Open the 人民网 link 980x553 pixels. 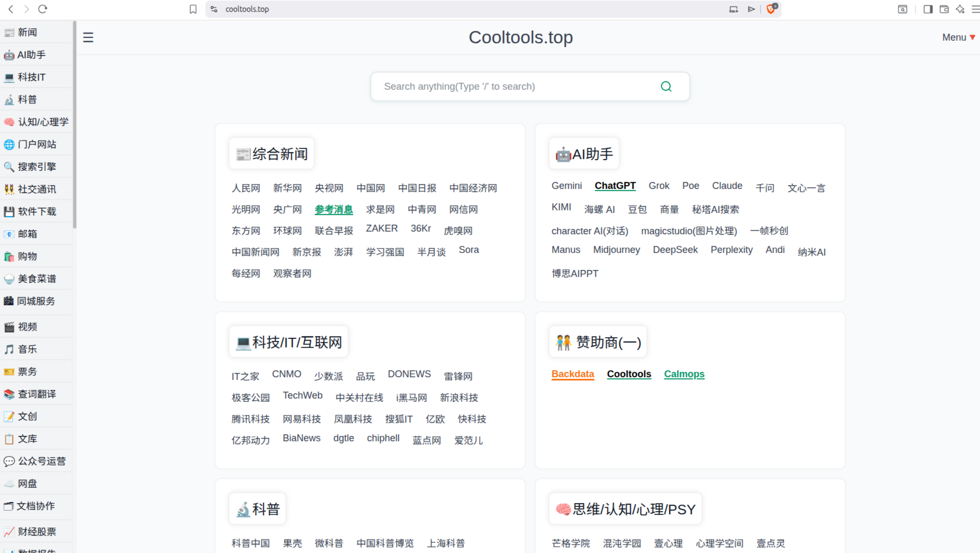[x=246, y=188]
